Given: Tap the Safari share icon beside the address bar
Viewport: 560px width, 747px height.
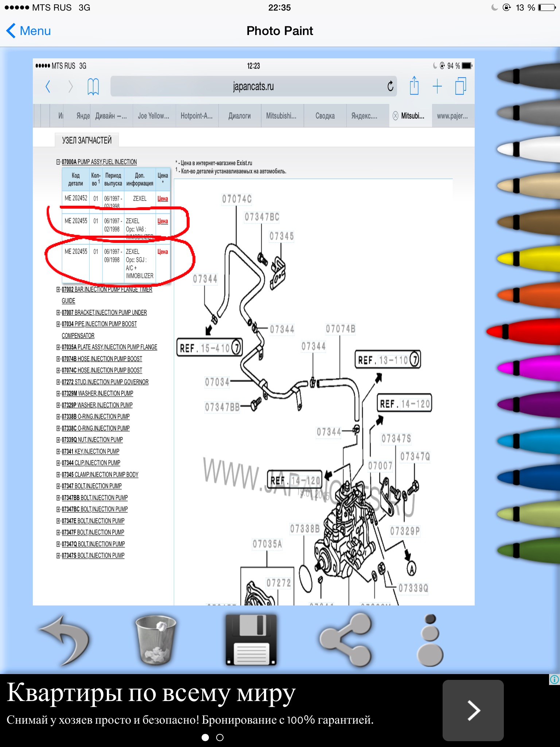Looking at the screenshot, I should point(414,86).
